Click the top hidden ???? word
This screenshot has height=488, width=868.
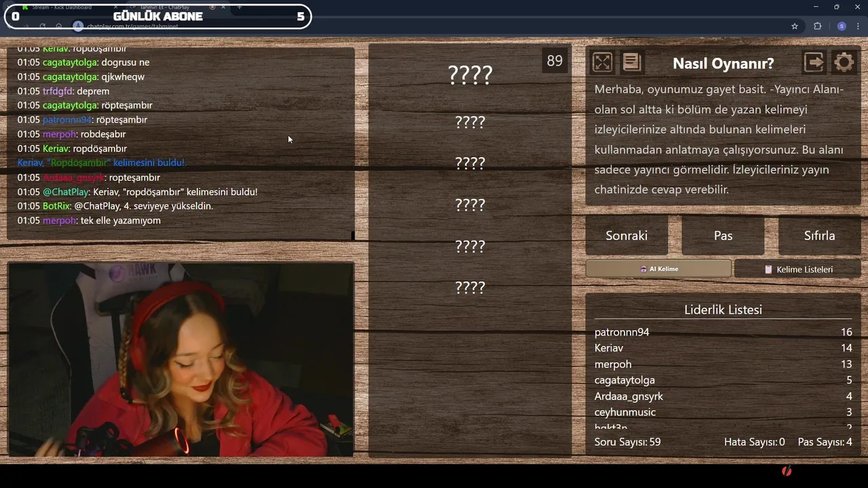coord(470,75)
